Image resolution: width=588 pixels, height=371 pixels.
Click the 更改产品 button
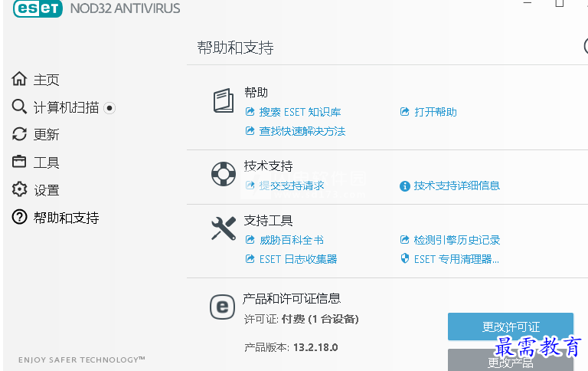tap(511, 360)
